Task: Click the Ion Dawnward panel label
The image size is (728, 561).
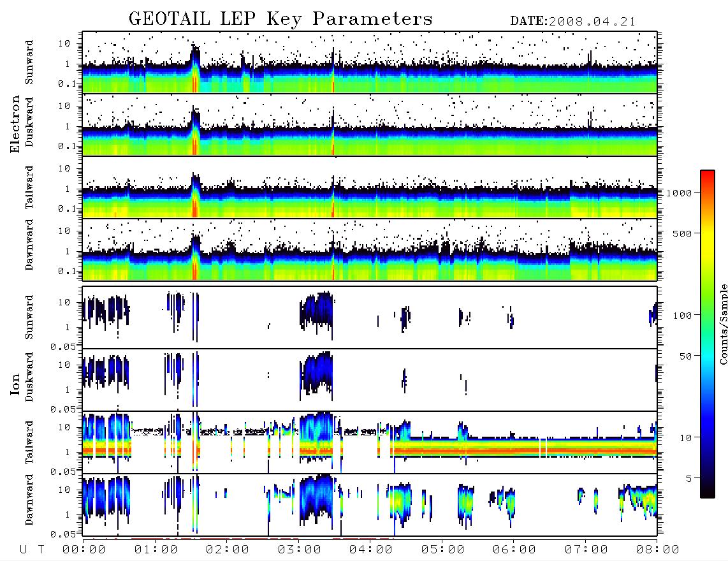Action: 29,500
